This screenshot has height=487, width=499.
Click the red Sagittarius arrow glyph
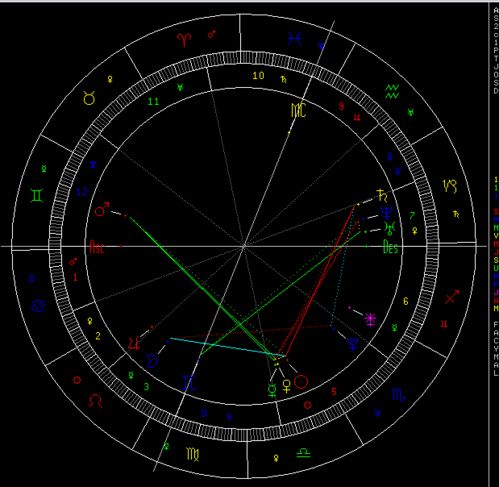(452, 297)
